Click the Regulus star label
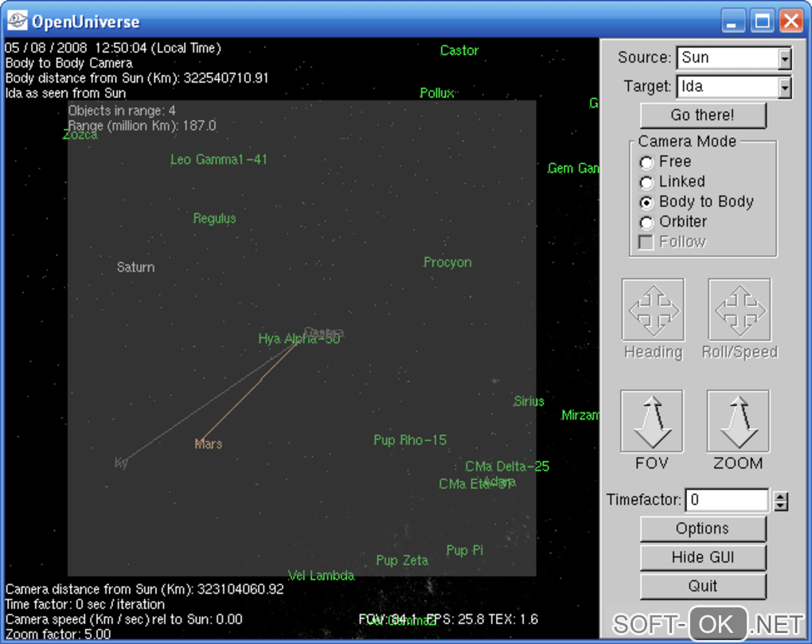 coord(214,218)
